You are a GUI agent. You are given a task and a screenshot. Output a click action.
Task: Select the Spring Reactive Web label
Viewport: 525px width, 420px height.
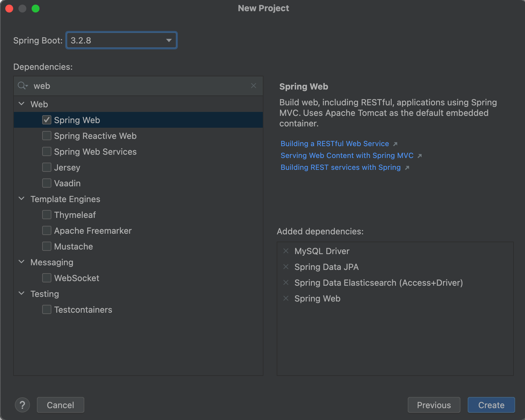[95, 136]
